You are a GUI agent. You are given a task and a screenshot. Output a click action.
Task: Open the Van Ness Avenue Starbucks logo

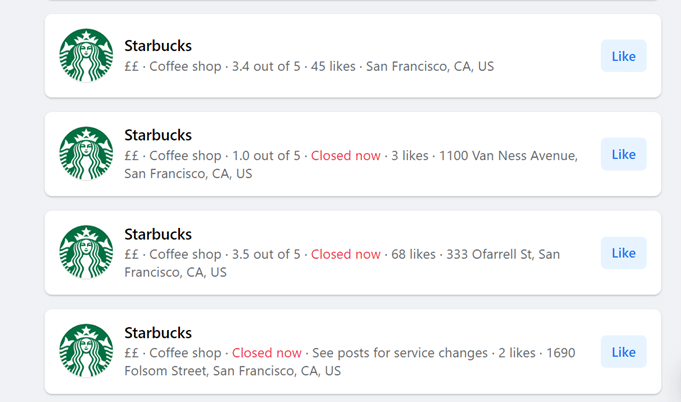pos(86,153)
